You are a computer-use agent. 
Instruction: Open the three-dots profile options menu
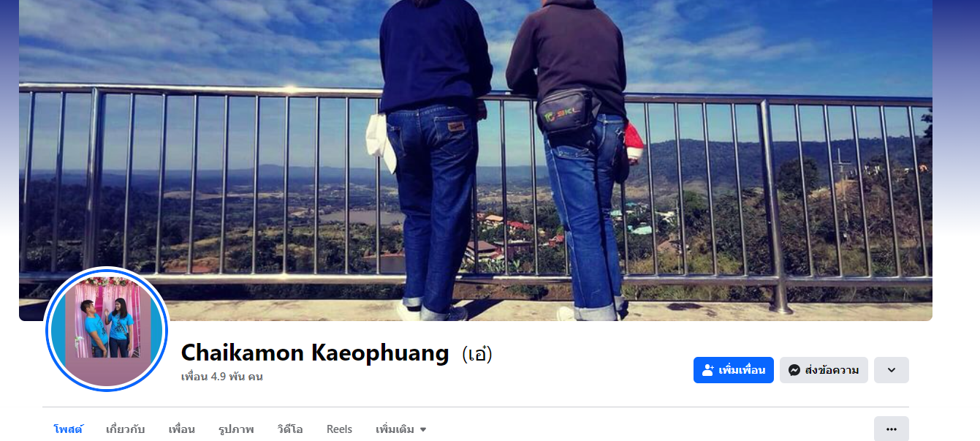click(892, 429)
